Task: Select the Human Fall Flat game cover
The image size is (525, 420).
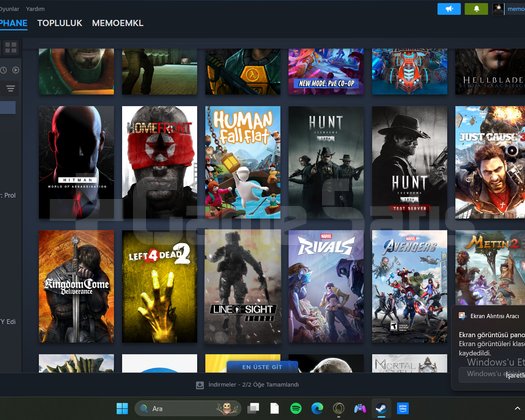Action: pyautogui.click(x=243, y=162)
